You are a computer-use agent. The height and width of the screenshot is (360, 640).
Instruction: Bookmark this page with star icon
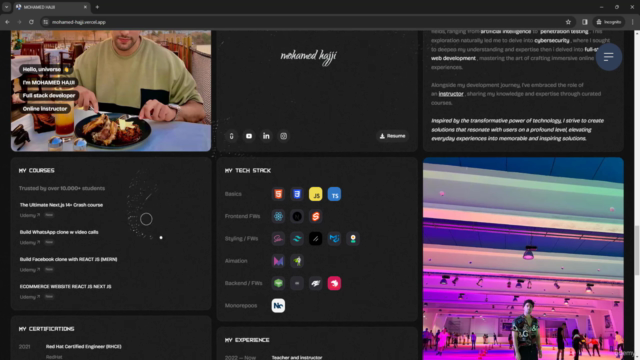point(568,22)
